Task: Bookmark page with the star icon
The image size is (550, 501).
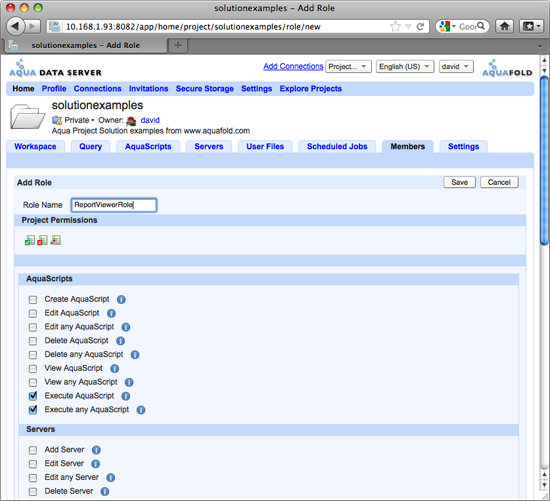Action: (395, 27)
